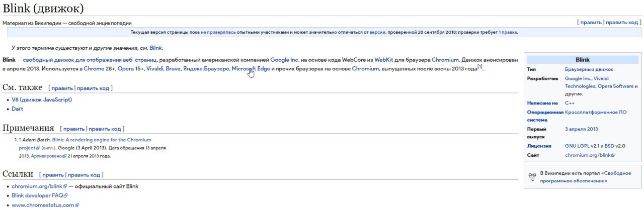This screenshot has height=210, width=644.
Task: Open "править код" for the "Примечания" section
Action: (105, 129)
